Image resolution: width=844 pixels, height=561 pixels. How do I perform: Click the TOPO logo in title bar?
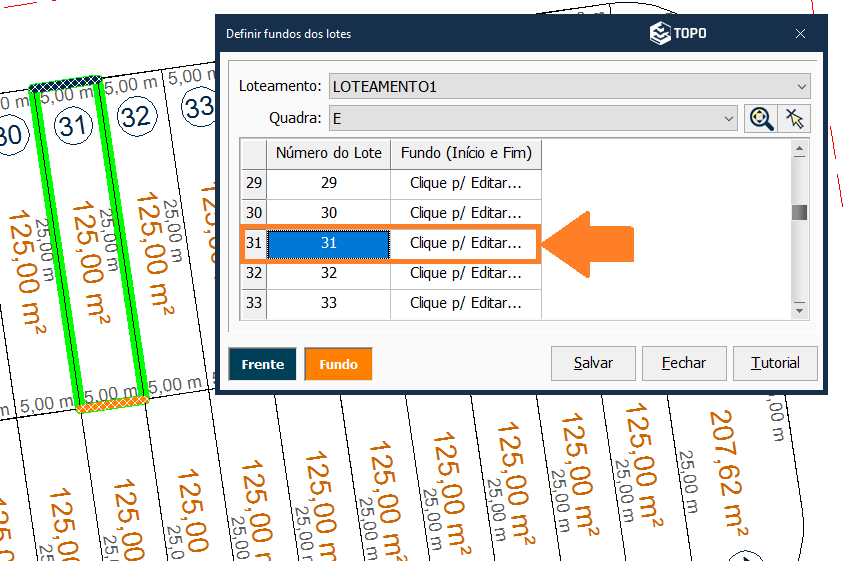(x=678, y=34)
